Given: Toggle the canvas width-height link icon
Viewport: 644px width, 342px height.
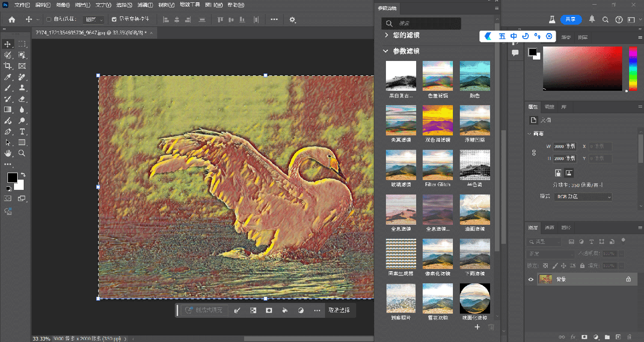Looking at the screenshot, I should click(534, 152).
